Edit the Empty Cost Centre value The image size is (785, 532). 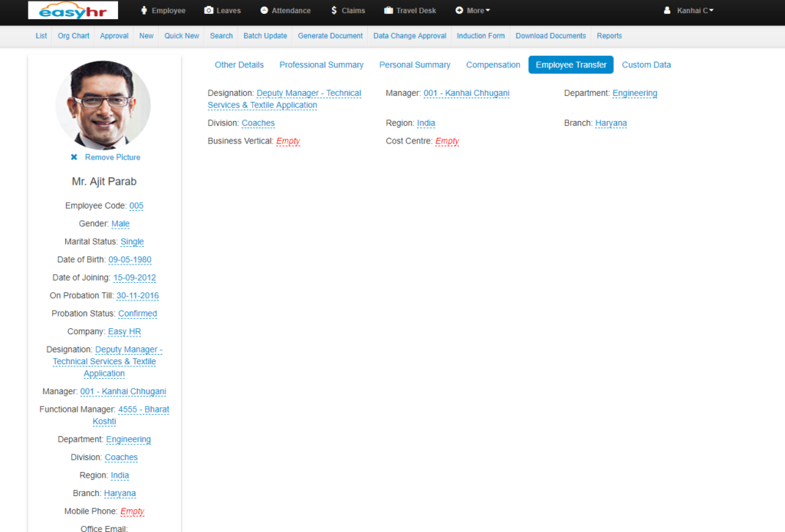(x=447, y=141)
